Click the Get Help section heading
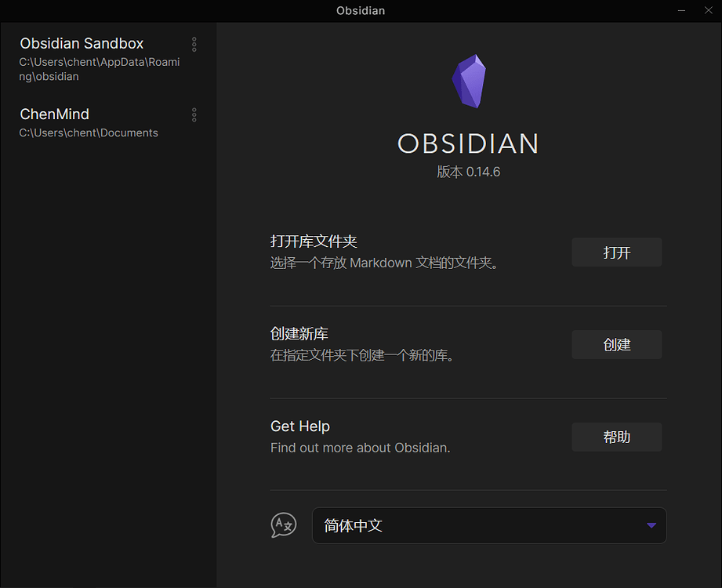 point(300,426)
